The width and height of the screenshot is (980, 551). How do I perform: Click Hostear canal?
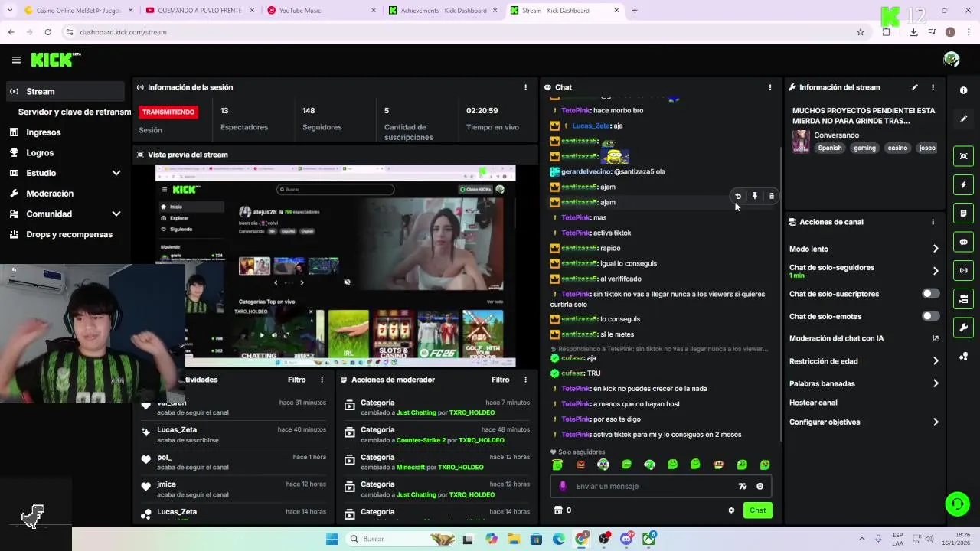pyautogui.click(x=813, y=403)
